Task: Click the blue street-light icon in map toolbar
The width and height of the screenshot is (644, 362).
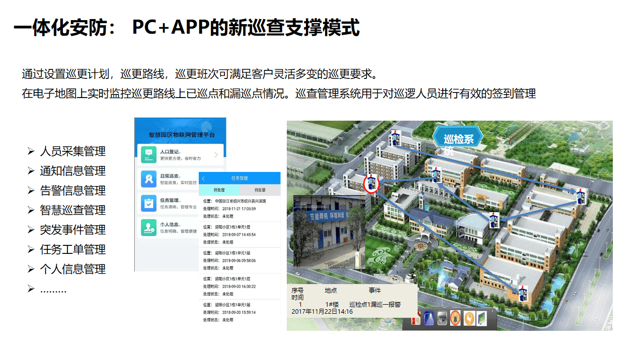Action: [429, 318]
